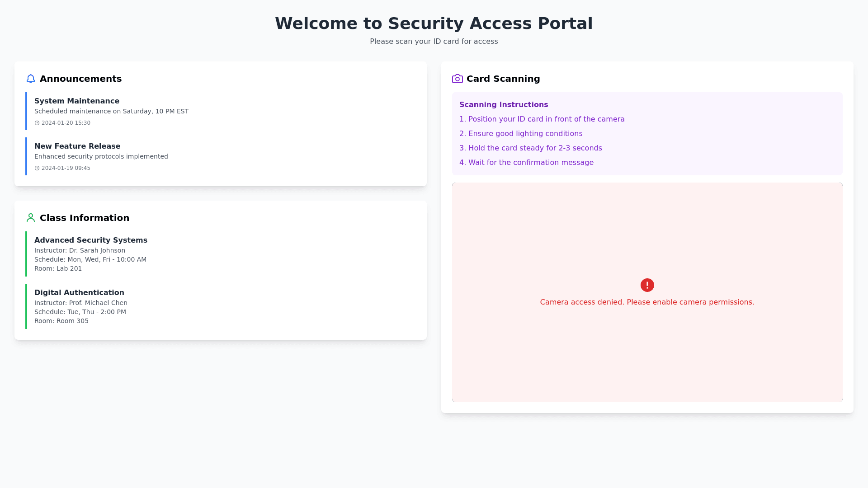This screenshot has height=488, width=868.
Task: Click the red camera error alert icon
Action: [x=647, y=285]
